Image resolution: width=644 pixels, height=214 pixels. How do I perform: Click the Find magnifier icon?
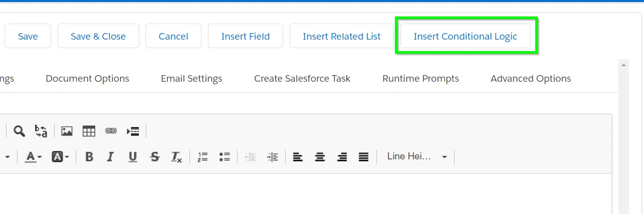(x=19, y=131)
